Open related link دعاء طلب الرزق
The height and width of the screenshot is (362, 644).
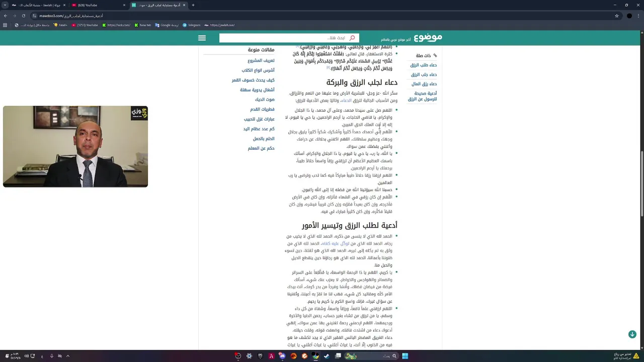(423, 65)
